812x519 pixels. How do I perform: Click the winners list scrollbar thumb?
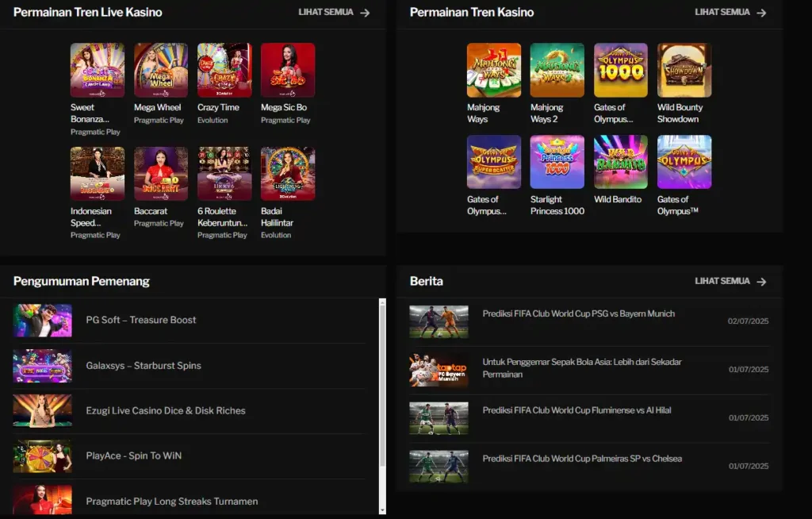383,386
